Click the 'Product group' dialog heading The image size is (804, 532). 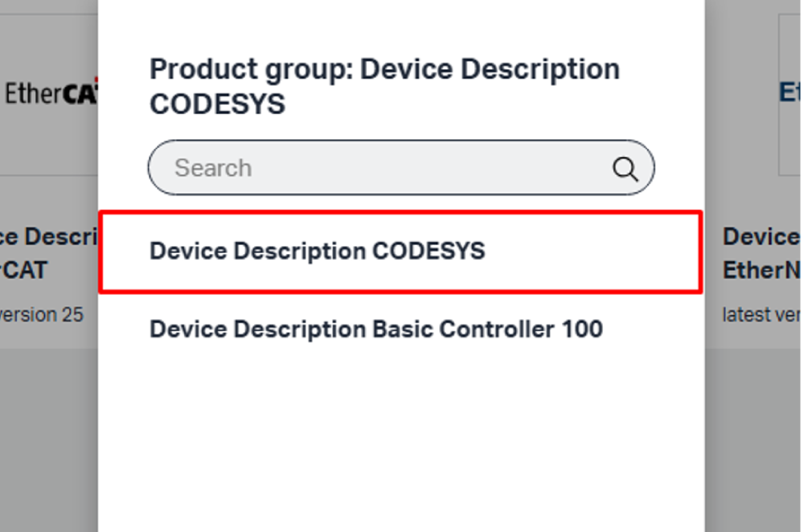click(384, 86)
